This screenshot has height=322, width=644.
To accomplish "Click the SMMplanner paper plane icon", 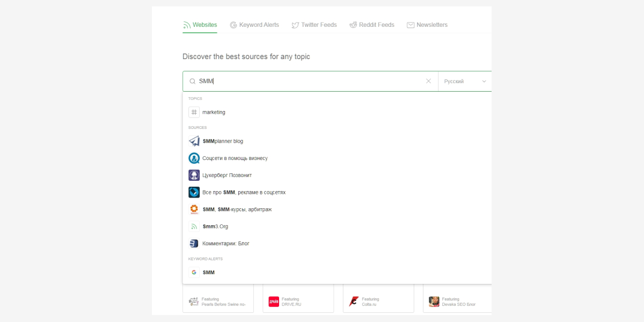I will [194, 141].
